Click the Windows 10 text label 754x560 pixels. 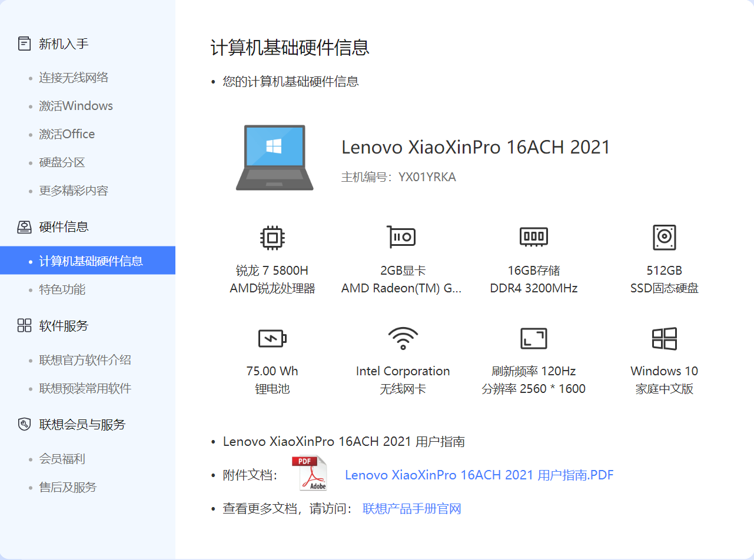point(665,371)
